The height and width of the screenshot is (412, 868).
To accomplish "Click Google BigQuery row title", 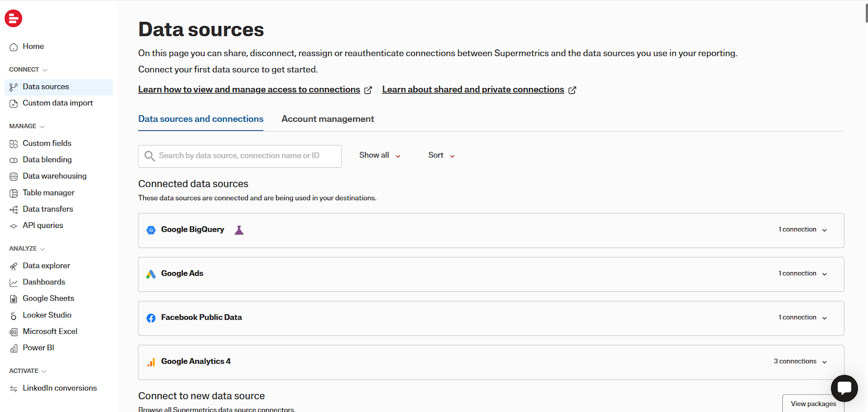I will 193,230.
